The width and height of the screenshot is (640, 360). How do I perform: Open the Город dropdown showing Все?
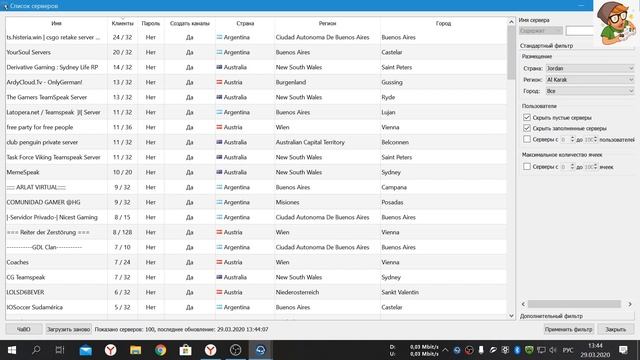coord(590,91)
